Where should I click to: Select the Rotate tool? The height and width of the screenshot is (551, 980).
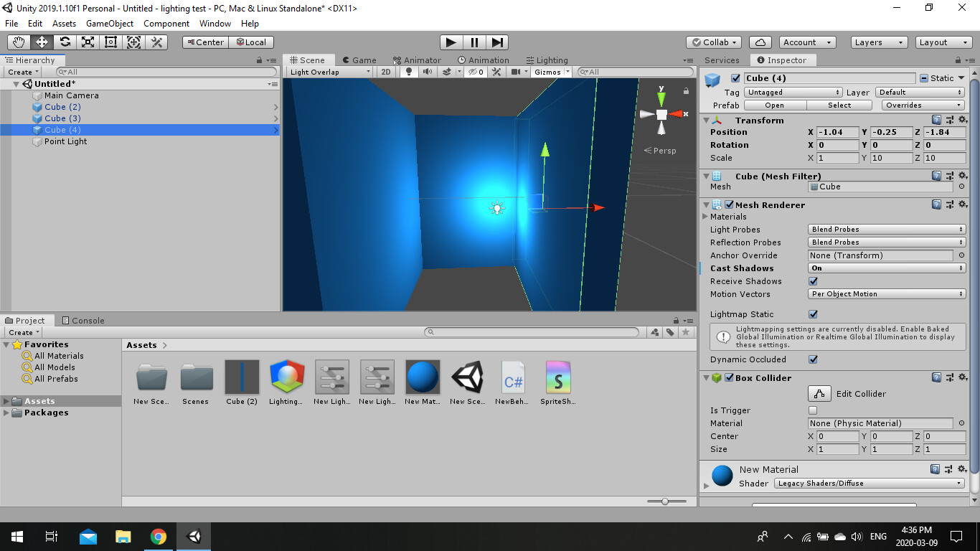pos(64,42)
